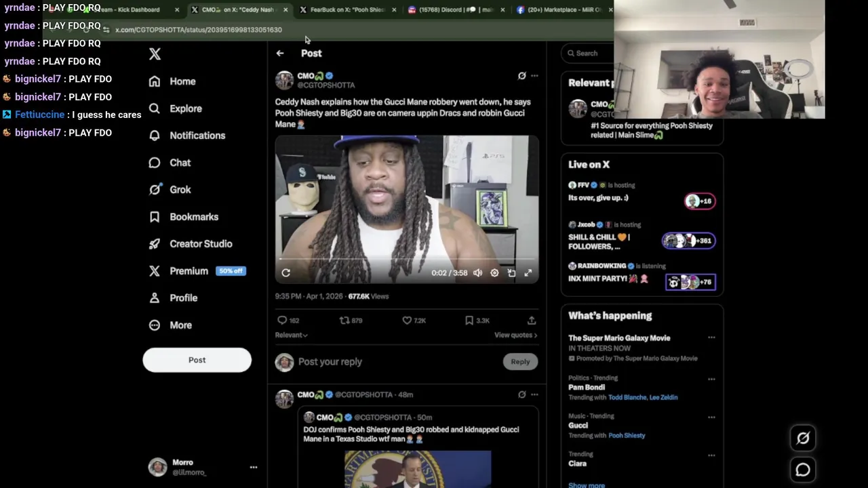Open the main post's three-dot menu
868x488 pixels.
click(534, 76)
